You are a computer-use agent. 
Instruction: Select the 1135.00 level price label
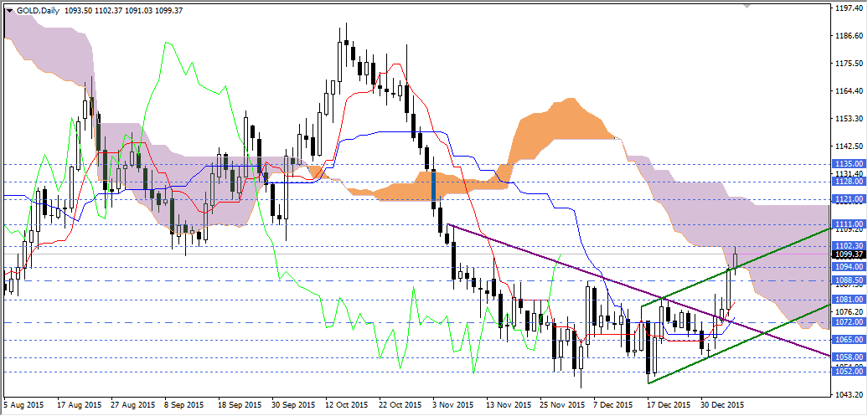pos(848,164)
